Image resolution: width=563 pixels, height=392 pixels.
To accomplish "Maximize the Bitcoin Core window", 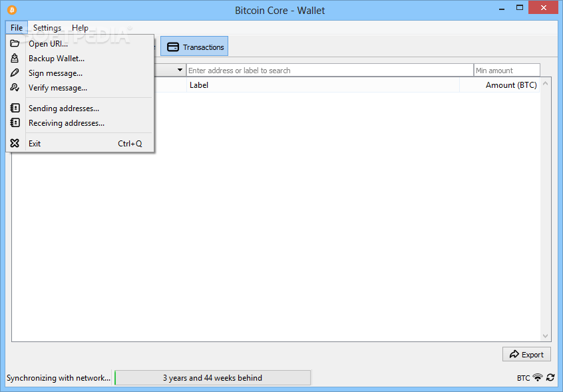I will pyautogui.click(x=520, y=7).
